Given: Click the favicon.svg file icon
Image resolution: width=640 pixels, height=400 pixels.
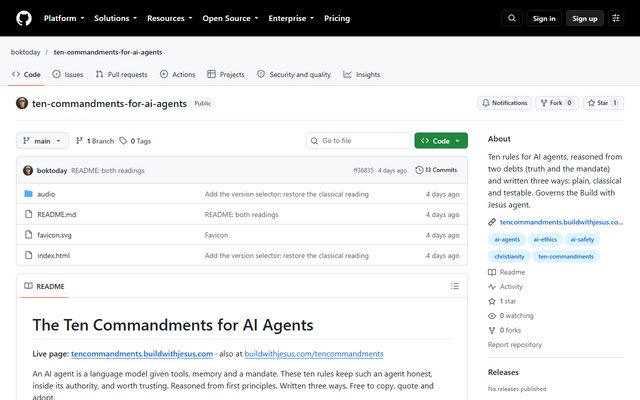Looking at the screenshot, I should pos(28,235).
